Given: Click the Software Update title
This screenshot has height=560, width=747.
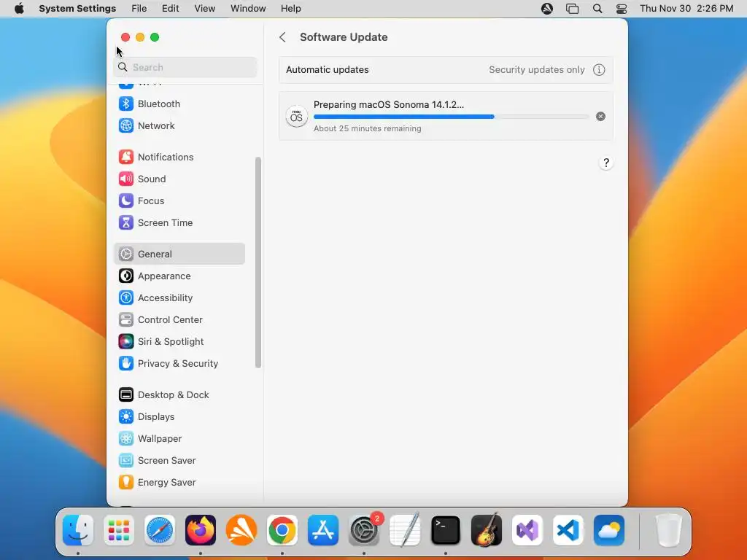Looking at the screenshot, I should click(344, 37).
